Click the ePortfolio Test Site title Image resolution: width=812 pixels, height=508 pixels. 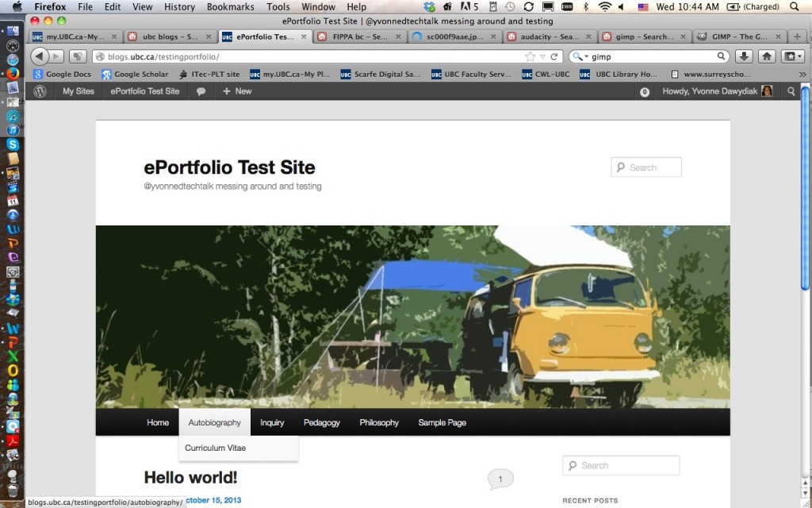click(229, 167)
